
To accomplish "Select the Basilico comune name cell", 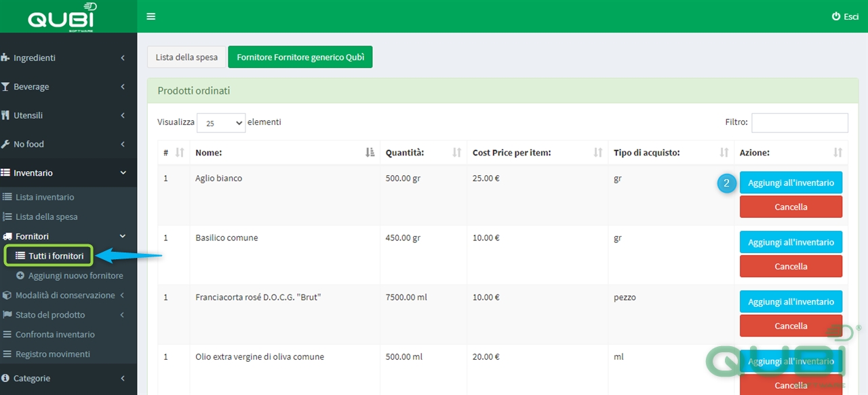I will (x=285, y=255).
